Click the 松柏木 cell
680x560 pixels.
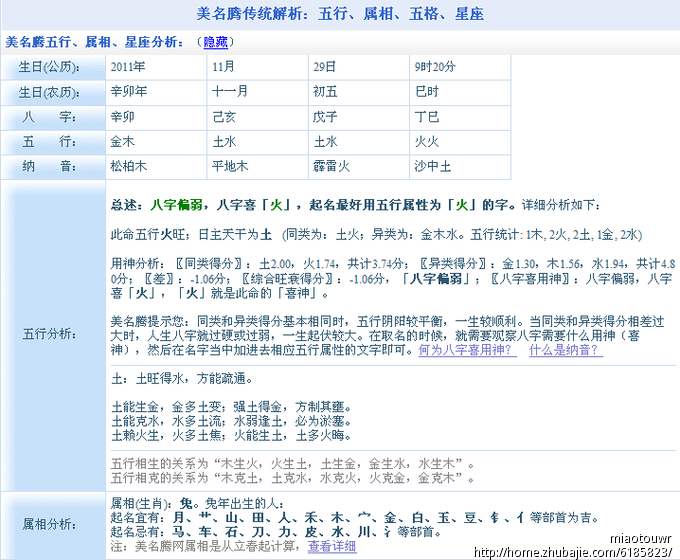(156, 167)
